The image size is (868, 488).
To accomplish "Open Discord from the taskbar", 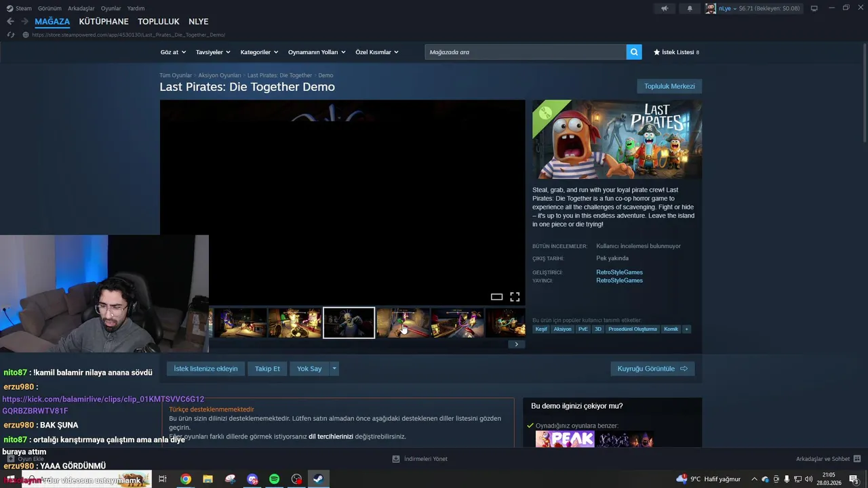I will click(252, 479).
